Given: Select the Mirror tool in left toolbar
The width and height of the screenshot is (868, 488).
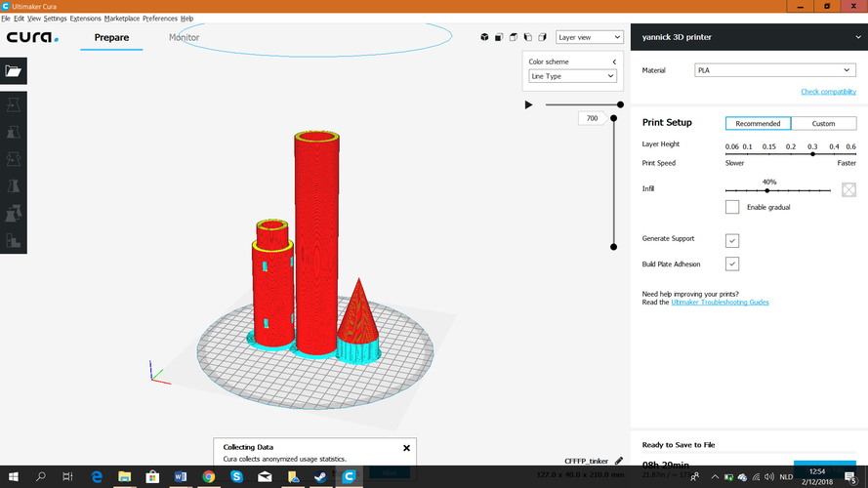Looking at the screenshot, I should coord(14,185).
